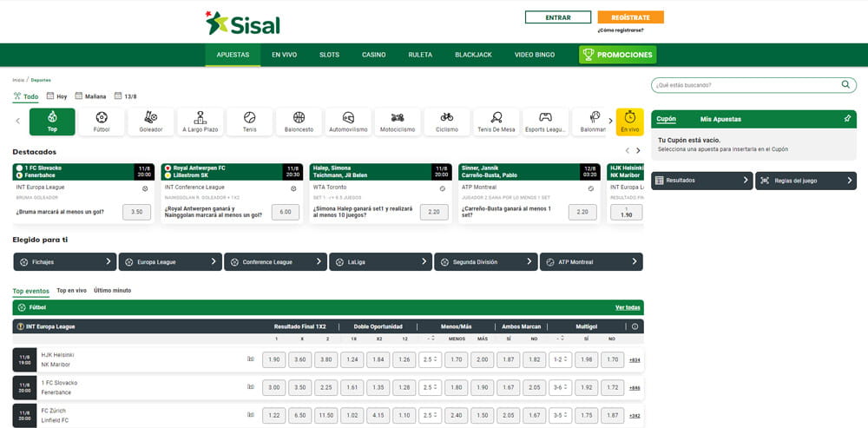868x428 pixels.
Task: Open Reglas del juego
Action: coord(806,181)
